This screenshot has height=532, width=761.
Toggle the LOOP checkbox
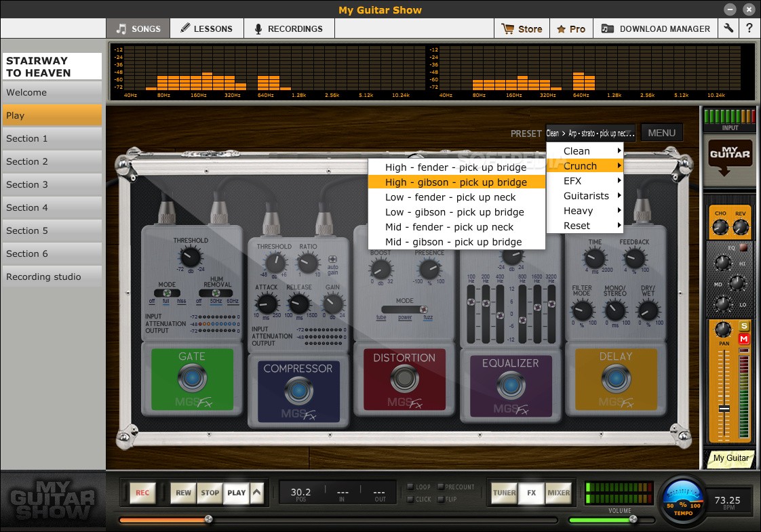(x=410, y=487)
